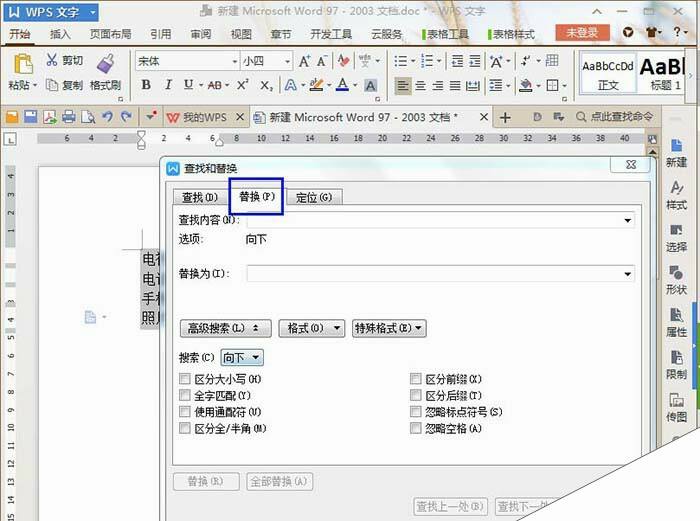Open the 搜索 direction 向下 dropdown

pyautogui.click(x=242, y=357)
